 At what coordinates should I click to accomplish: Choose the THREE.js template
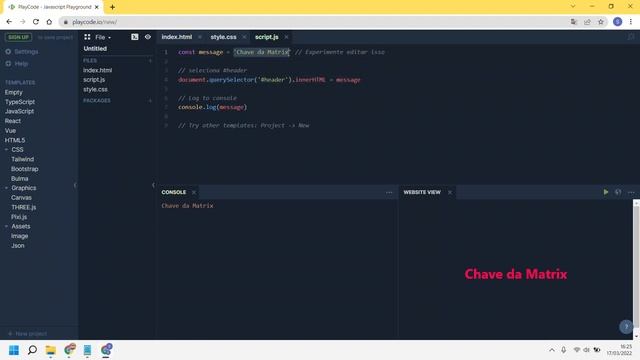pyautogui.click(x=24, y=207)
